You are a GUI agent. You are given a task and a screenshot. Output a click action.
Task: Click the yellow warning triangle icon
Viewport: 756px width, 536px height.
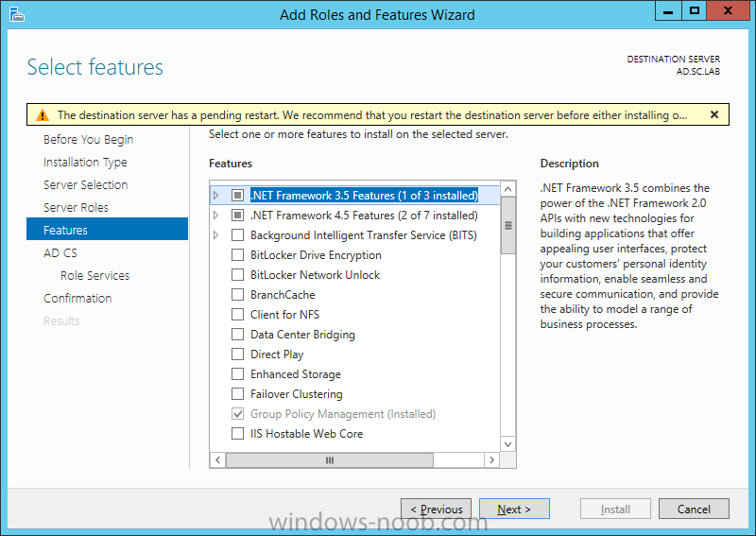tap(43, 114)
